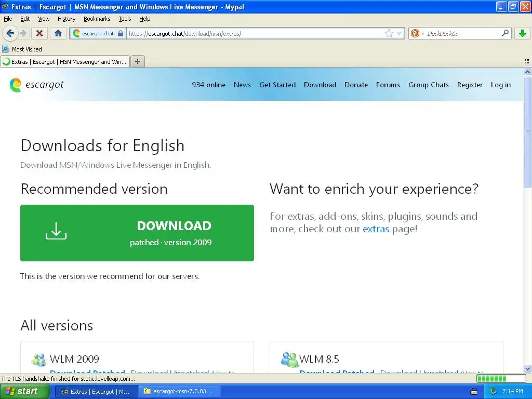The image size is (532, 399).
Task: Click the padlock site security icon
Action: click(121, 34)
